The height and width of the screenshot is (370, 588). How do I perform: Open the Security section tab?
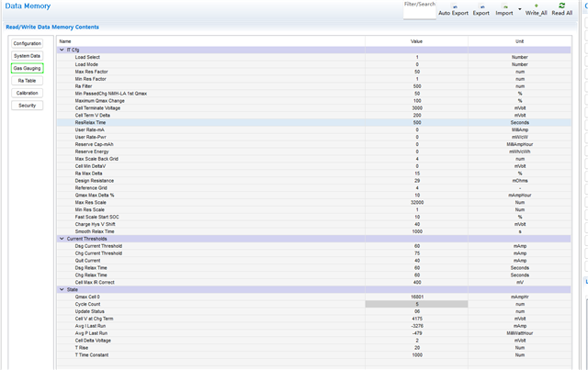click(27, 106)
